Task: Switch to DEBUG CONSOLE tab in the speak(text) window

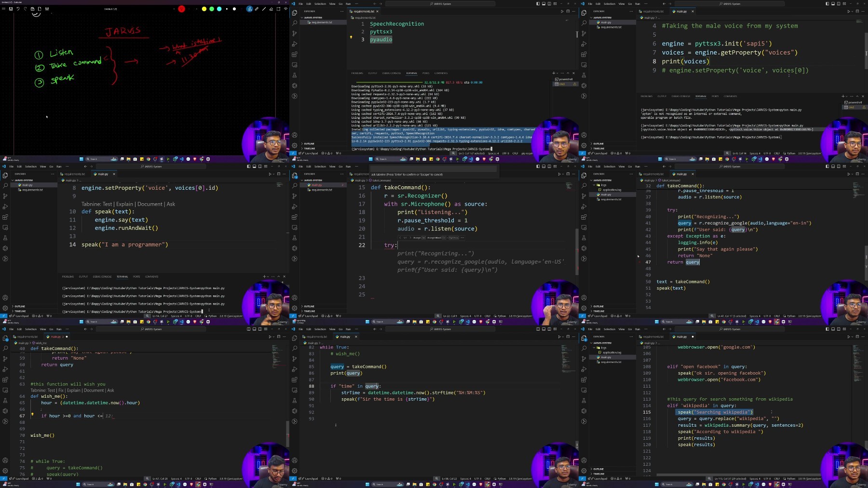Action: click(102, 277)
